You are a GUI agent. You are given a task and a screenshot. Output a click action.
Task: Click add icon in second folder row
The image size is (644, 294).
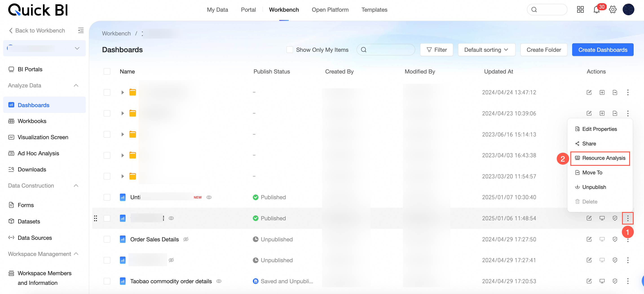coord(602,113)
